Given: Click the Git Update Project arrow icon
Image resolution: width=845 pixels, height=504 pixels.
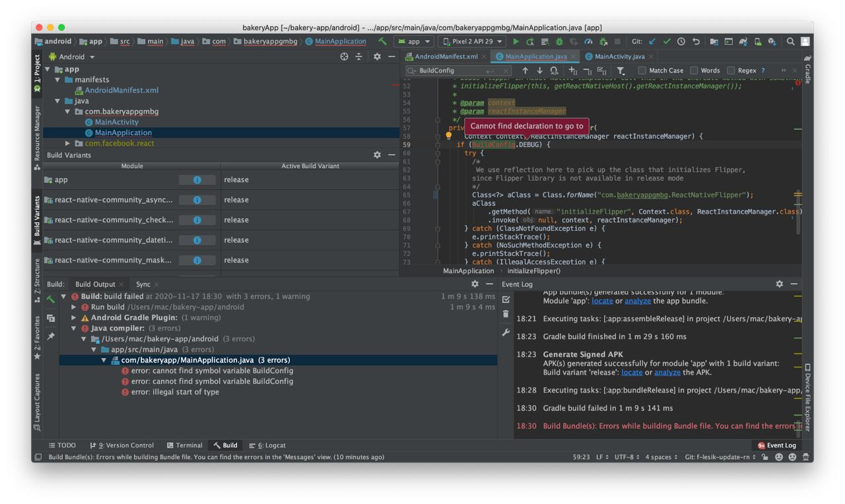Looking at the screenshot, I should coord(652,41).
